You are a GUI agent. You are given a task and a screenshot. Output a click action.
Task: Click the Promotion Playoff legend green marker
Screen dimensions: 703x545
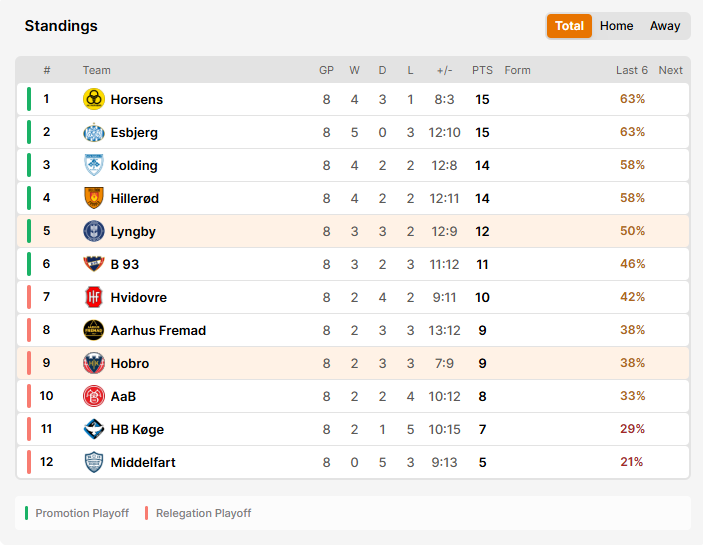pos(26,513)
